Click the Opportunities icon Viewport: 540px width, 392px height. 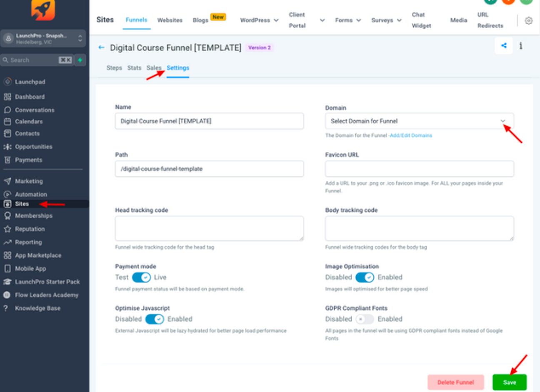pyautogui.click(x=7, y=147)
